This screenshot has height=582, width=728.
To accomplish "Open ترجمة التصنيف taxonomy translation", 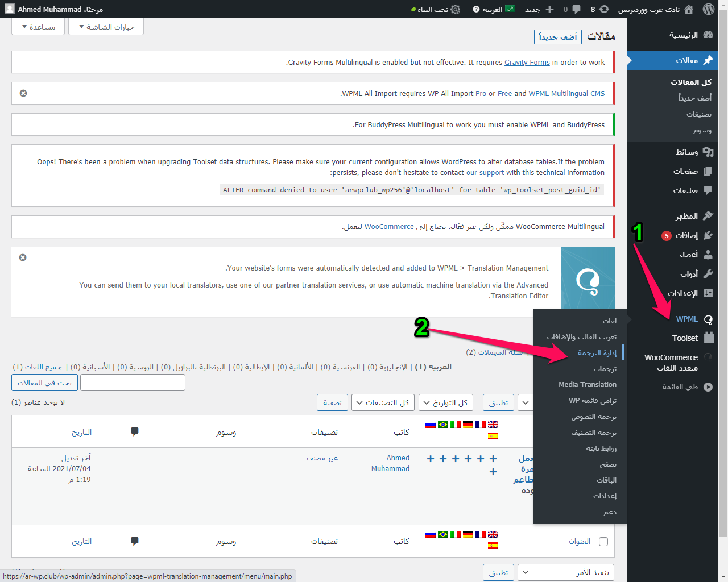I will [580, 432].
